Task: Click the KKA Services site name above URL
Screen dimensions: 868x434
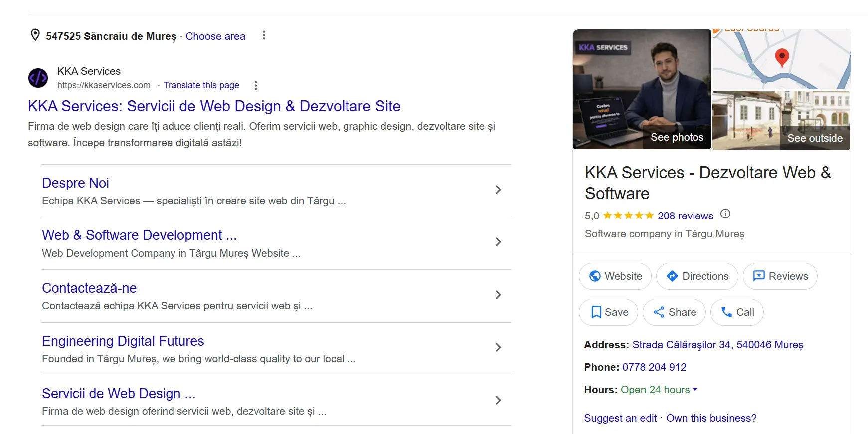Action: (x=89, y=71)
